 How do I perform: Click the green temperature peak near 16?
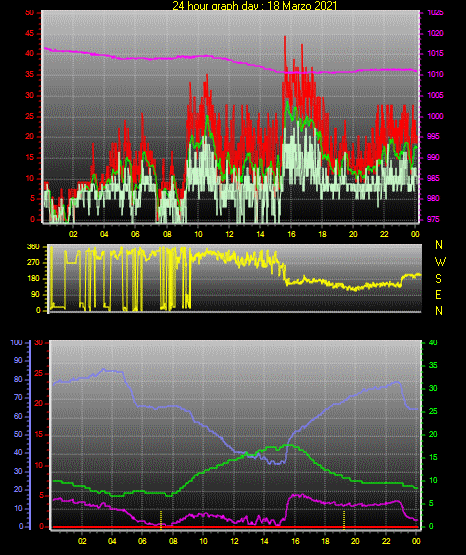tap(289, 445)
